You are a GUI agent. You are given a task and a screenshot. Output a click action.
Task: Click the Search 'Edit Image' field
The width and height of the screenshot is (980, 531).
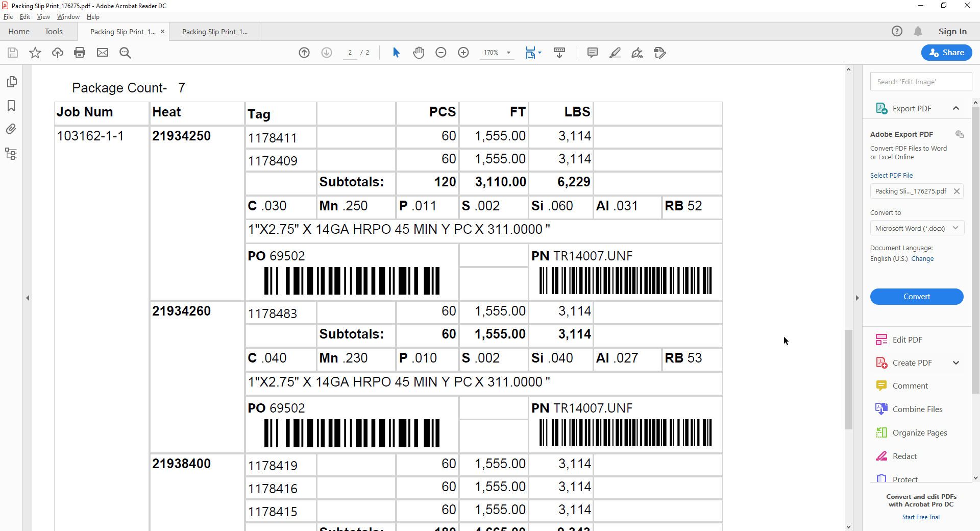921,82
